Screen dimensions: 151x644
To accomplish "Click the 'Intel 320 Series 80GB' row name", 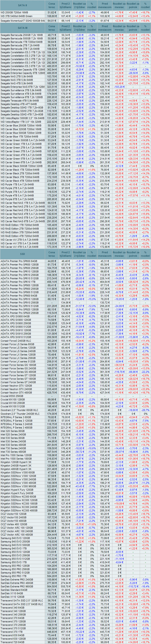I will (13, 431).
